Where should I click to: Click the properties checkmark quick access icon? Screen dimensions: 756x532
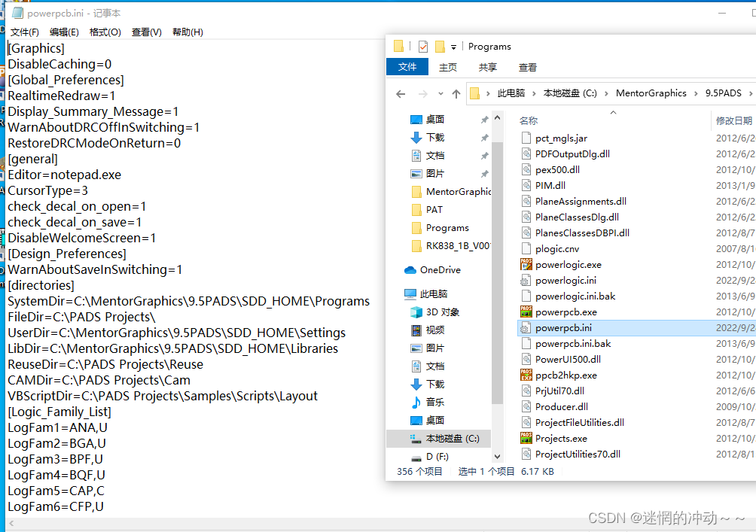click(423, 47)
